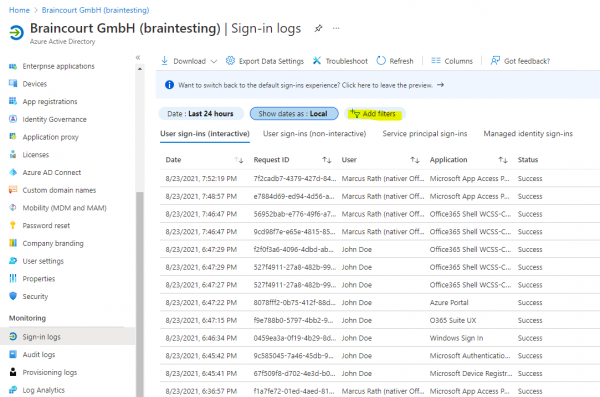Click Troubleshoot in toolbar
600x397 pixels.
340,61
